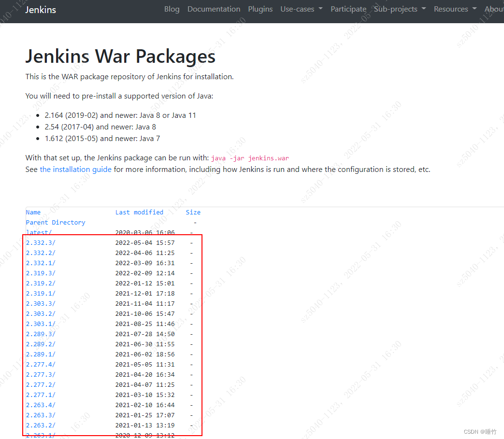
Task: Open the 2.277.1/ directory
Action: pos(41,395)
